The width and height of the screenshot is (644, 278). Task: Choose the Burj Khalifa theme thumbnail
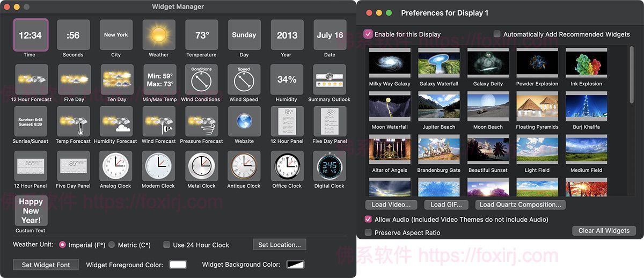tap(586, 106)
